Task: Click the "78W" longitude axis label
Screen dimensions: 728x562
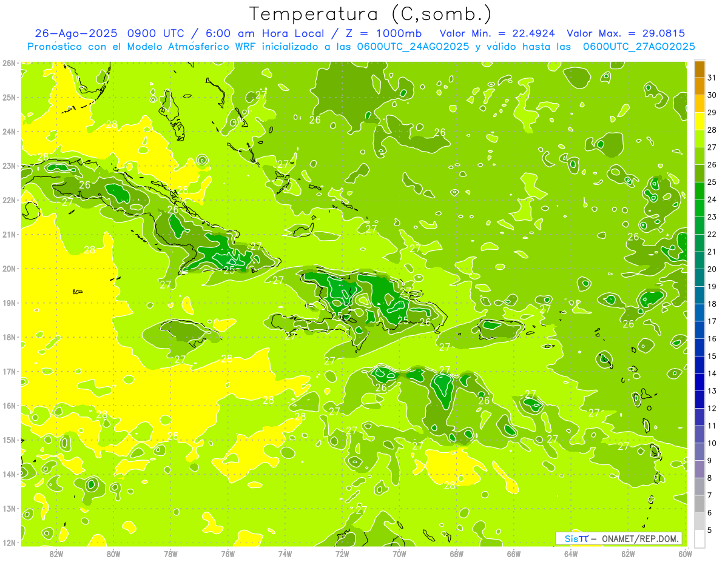Action: [170, 554]
